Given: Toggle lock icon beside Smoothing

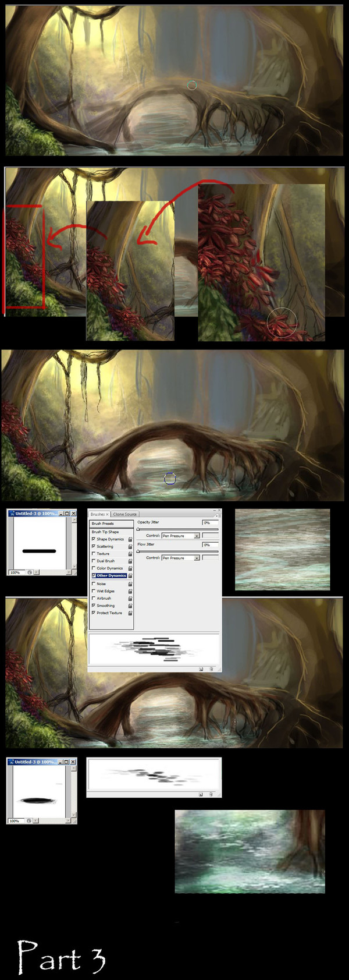Looking at the screenshot, I should [x=130, y=606].
